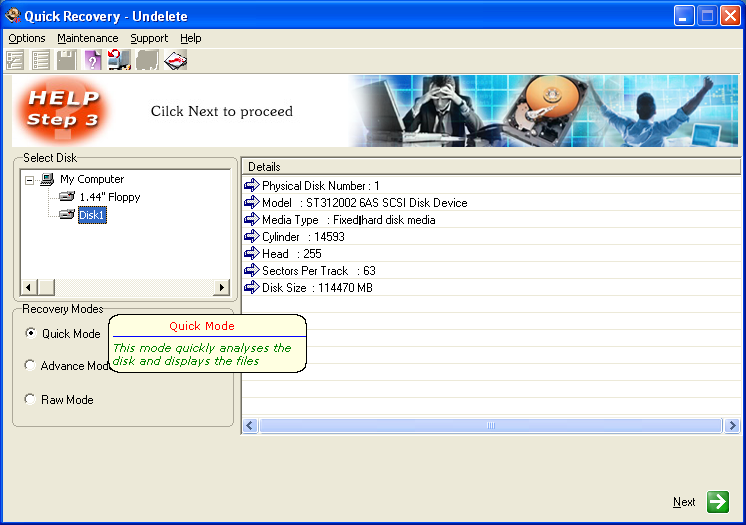Click the Next button label

[x=684, y=502]
